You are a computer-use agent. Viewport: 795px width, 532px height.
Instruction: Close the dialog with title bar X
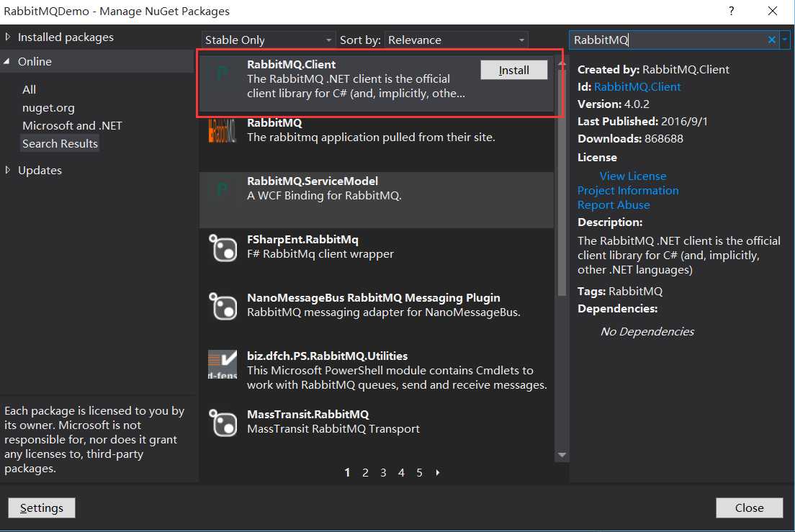coord(772,11)
